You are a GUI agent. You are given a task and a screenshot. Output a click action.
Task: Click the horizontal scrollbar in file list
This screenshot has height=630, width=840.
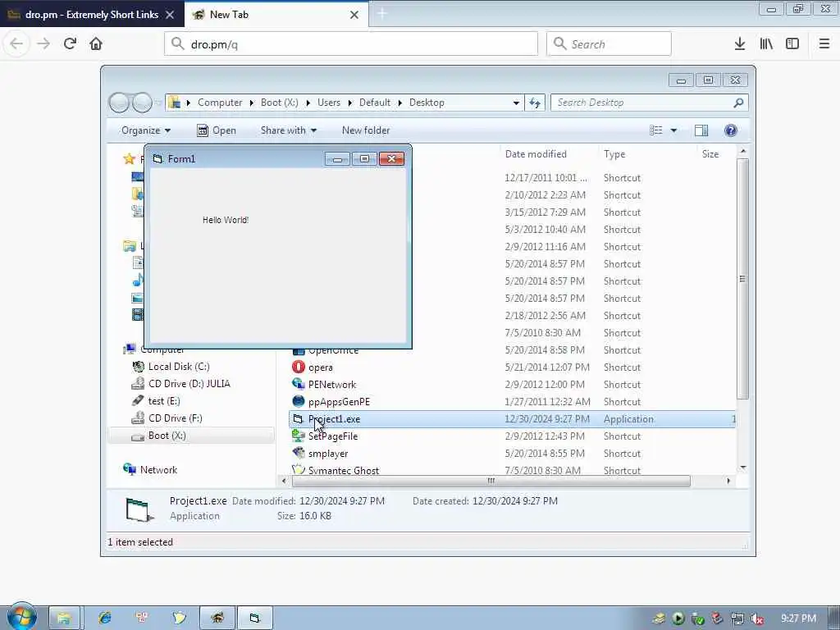click(491, 481)
